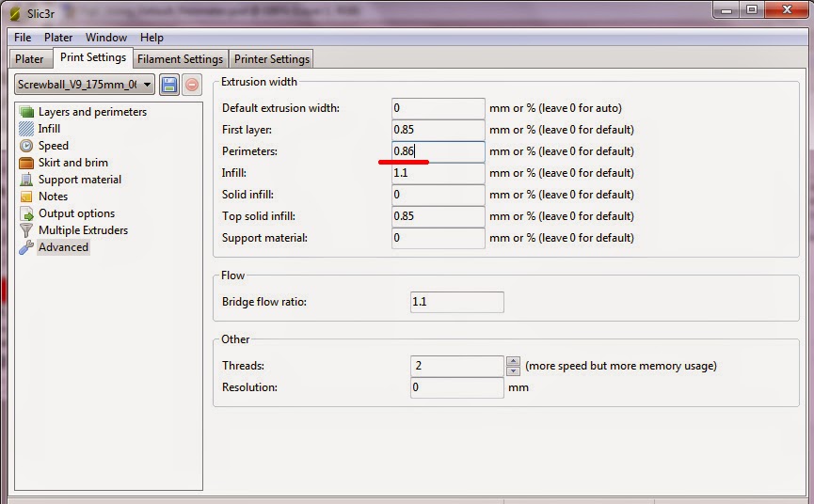Minimize the Slic3r window
This screenshot has height=504, width=814.
click(726, 9)
